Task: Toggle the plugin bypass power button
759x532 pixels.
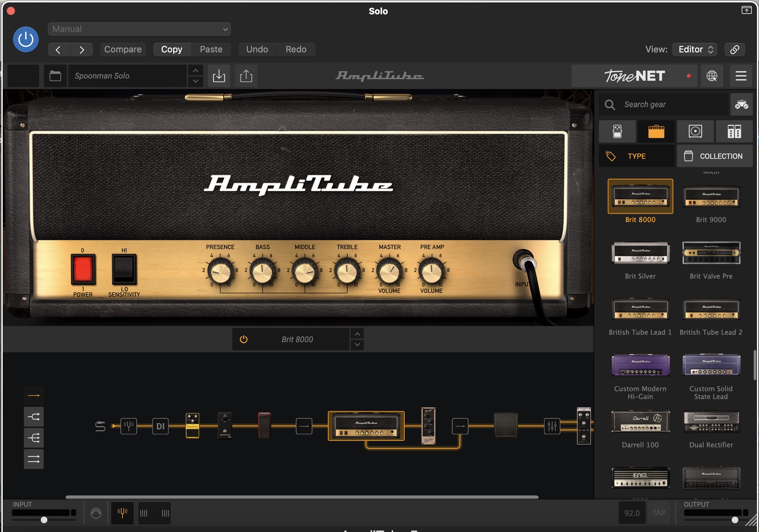Action: click(x=26, y=39)
